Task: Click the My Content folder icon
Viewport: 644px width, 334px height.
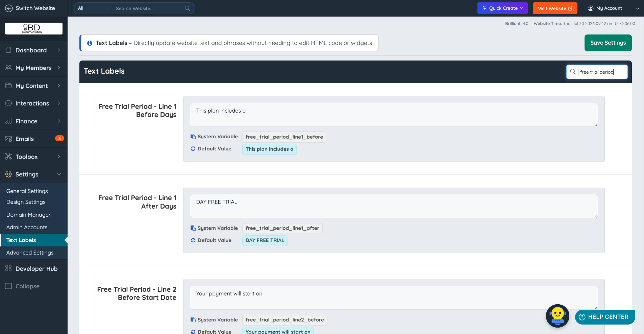Action: pyautogui.click(x=8, y=86)
